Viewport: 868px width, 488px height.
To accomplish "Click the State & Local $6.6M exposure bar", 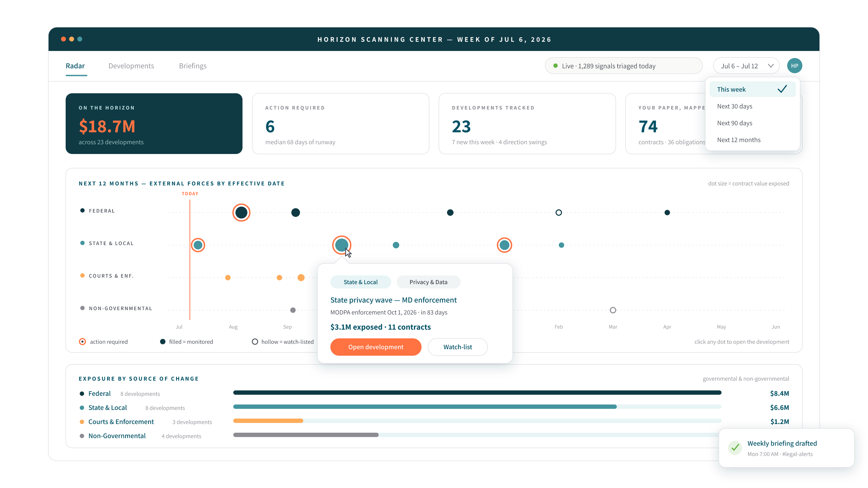I will click(425, 407).
